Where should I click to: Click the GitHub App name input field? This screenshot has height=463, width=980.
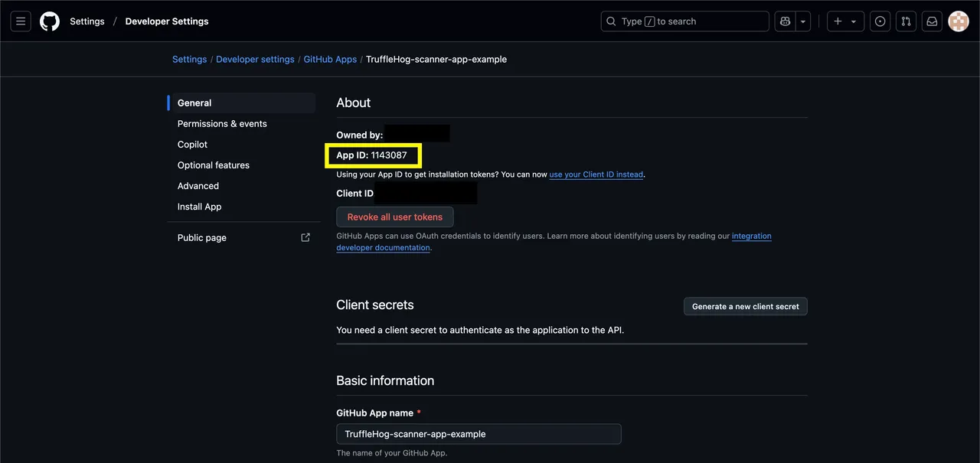coord(479,434)
